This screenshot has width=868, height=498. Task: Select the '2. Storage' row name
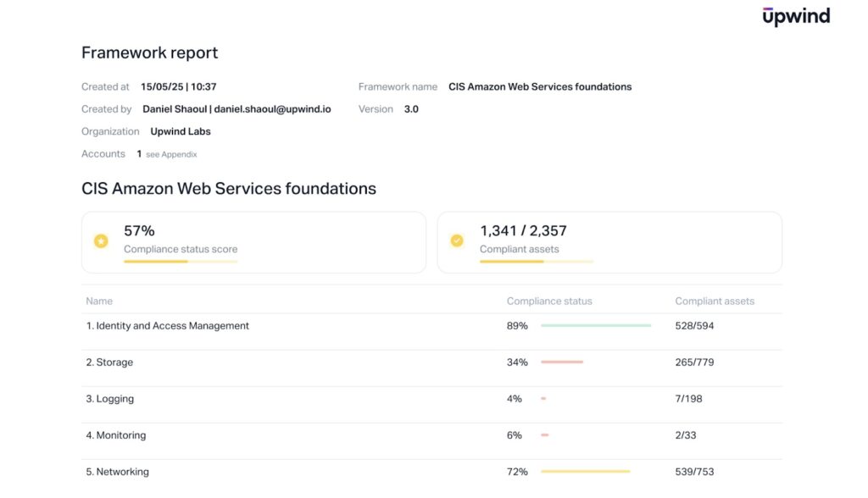(109, 362)
